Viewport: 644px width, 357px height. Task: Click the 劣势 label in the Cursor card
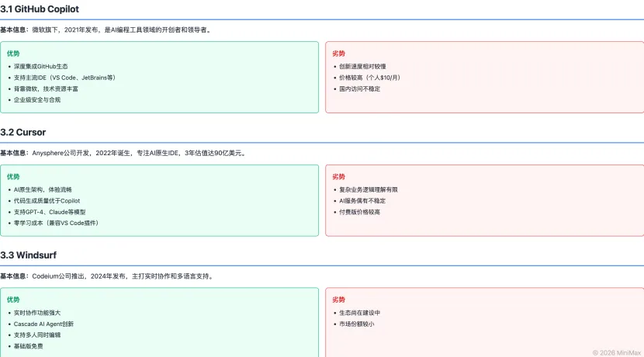338,177
